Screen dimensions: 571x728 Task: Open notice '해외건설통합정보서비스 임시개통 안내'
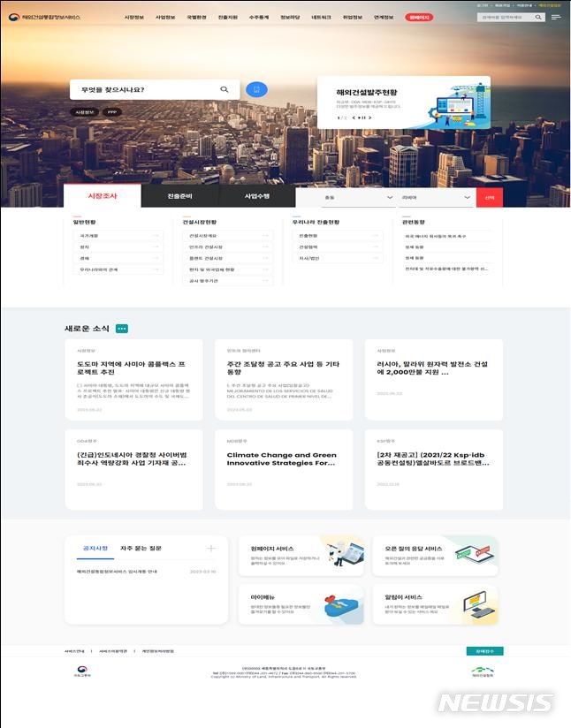[117, 572]
